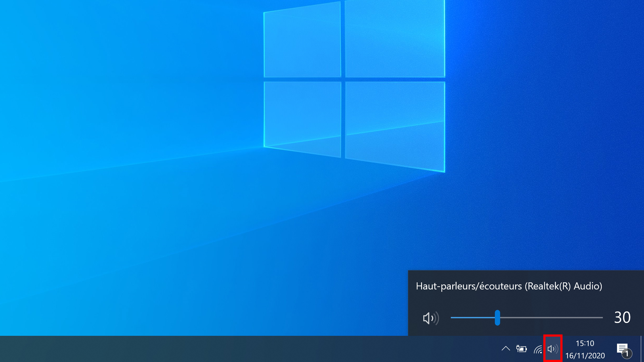Open the battery power status icon

[521, 349]
